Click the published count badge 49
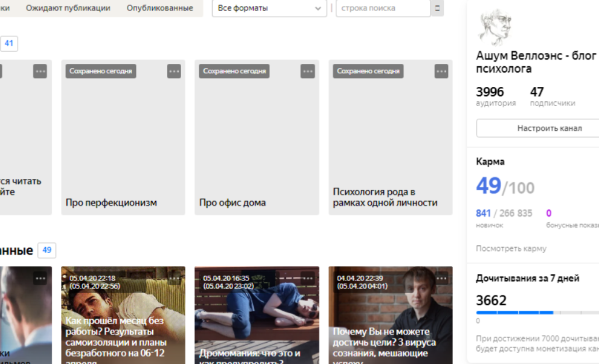Image resolution: width=599 pixels, height=364 pixels. [47, 250]
